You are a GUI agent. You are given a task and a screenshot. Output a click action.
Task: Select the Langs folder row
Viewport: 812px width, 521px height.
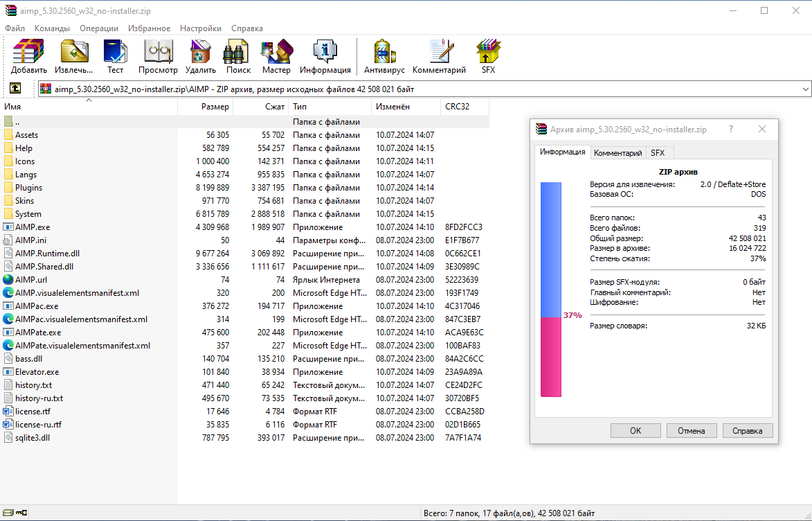click(244, 175)
